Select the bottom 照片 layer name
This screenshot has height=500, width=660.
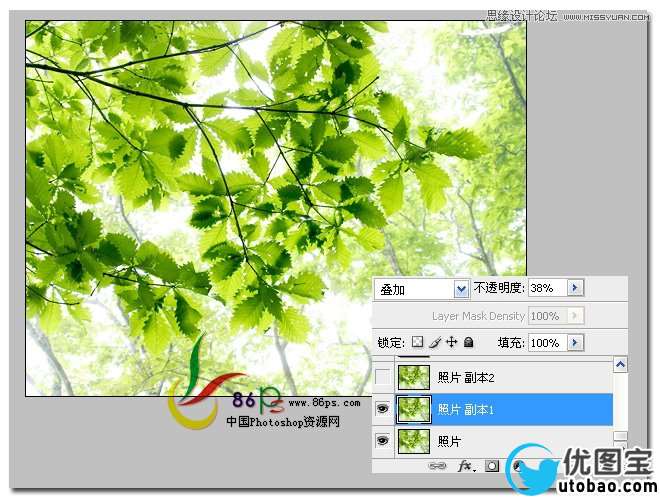click(x=449, y=441)
